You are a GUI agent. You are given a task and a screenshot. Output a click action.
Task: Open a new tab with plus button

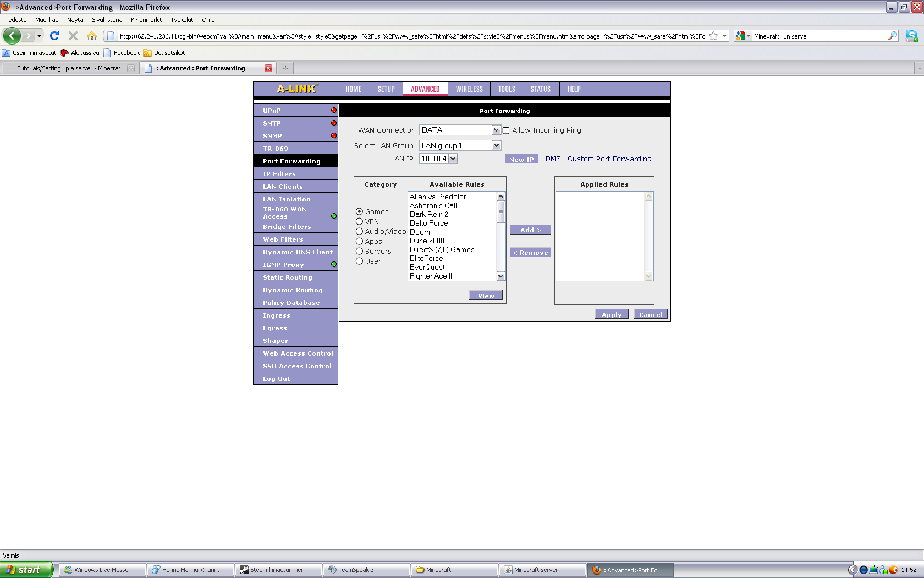point(285,68)
